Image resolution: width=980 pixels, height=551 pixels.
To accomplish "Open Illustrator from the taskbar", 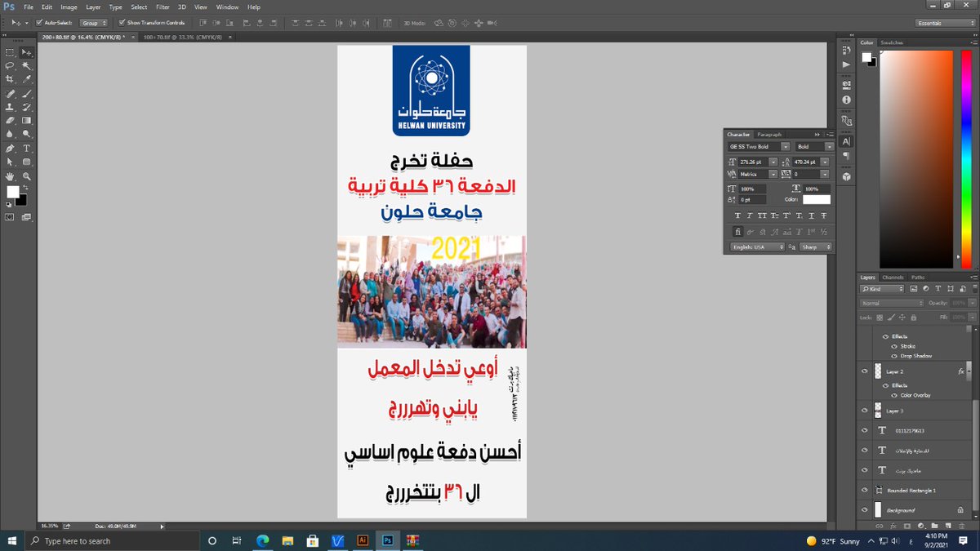I will click(x=363, y=540).
